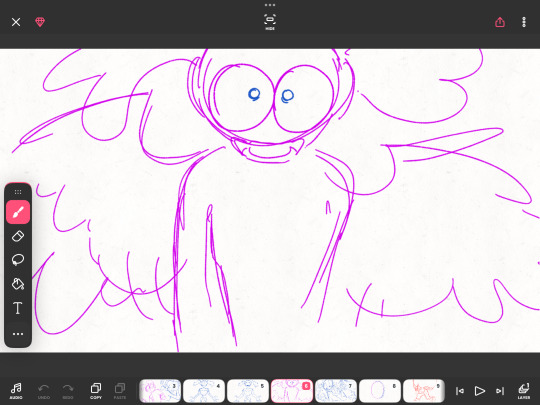Close the animation editor with X
The image size is (540, 405).
(16, 22)
